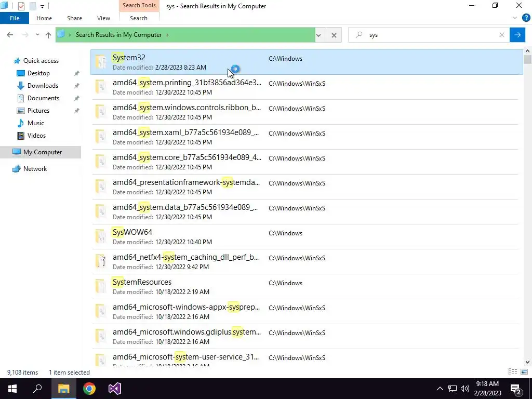Click the pin icon next to Desktop
The image size is (532, 399).
(x=77, y=73)
